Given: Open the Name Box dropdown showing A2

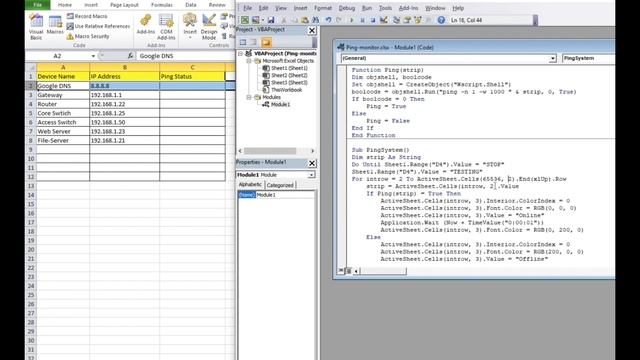Looking at the screenshot, I should 93,56.
